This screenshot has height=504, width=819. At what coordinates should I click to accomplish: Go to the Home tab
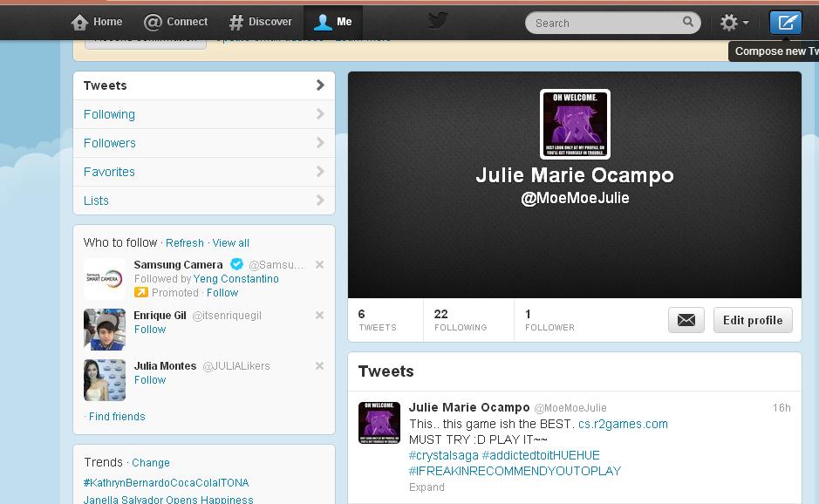(x=97, y=22)
